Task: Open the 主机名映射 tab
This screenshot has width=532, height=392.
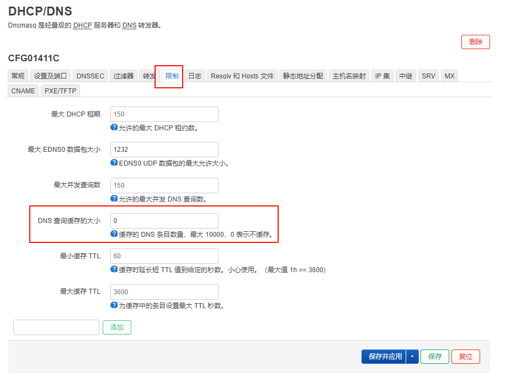Action: (349, 76)
